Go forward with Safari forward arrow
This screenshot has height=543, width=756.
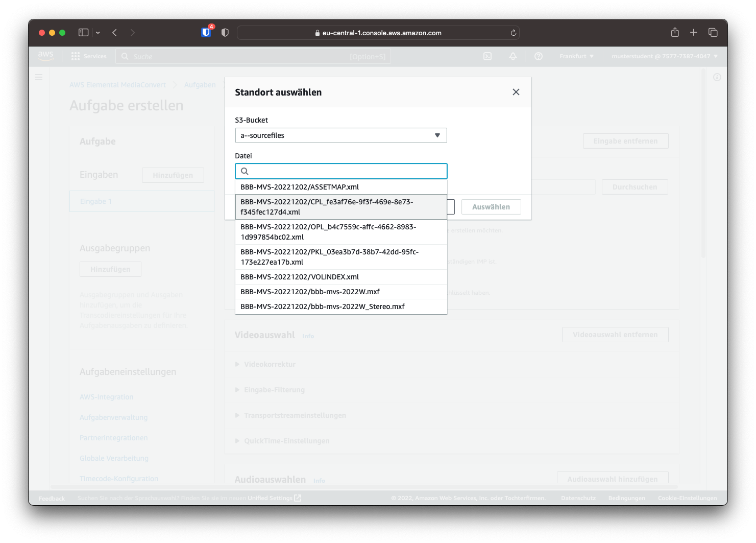tap(133, 33)
